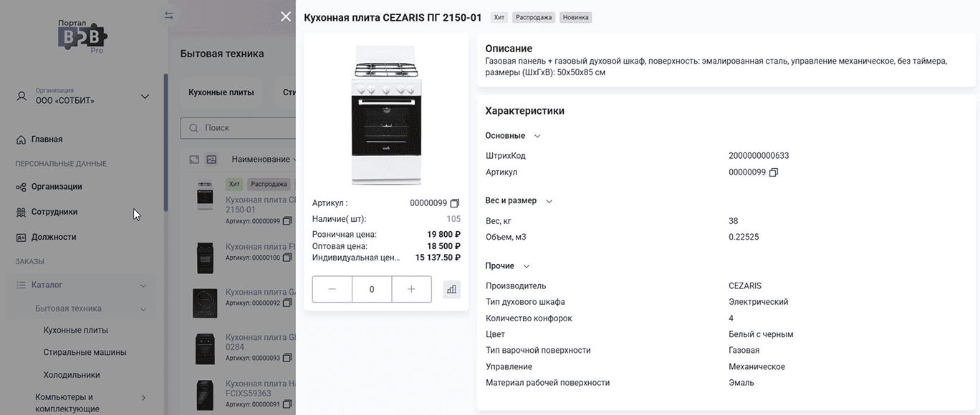Open Сотрудники in the sidebar menu
Image resolution: width=980 pixels, height=415 pixels.
point(54,212)
